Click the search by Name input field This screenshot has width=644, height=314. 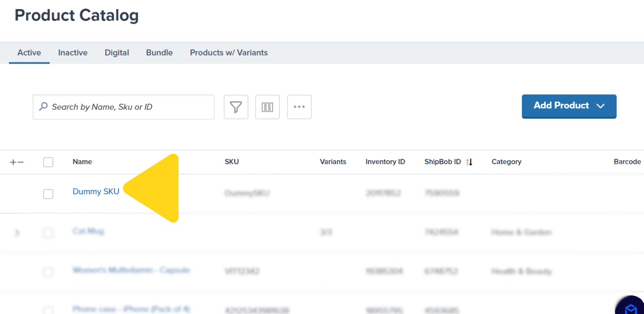pyautogui.click(x=123, y=107)
